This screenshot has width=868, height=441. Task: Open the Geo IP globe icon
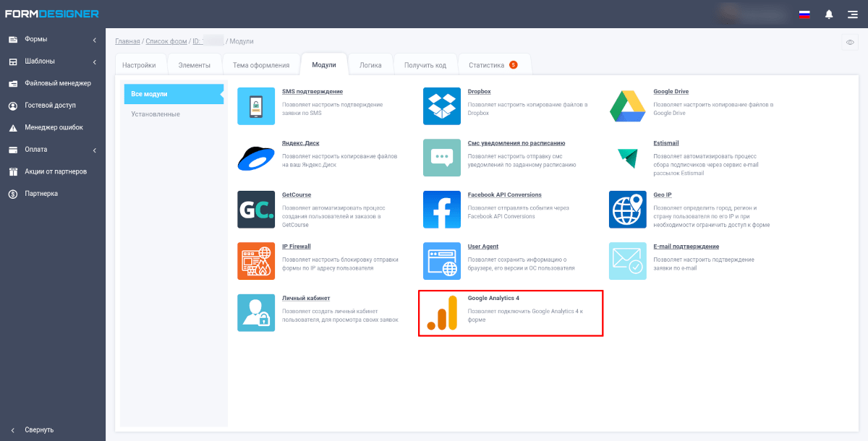[x=627, y=210]
